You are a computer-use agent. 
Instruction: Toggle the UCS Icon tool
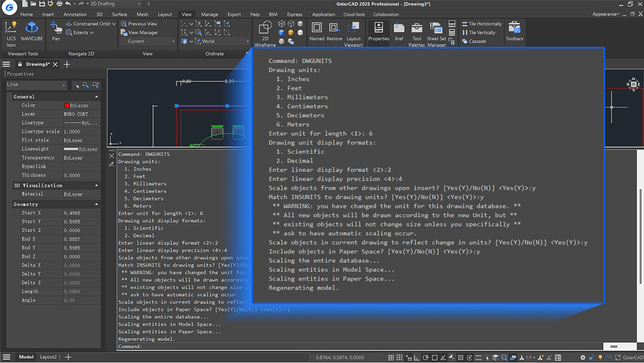pos(11,34)
